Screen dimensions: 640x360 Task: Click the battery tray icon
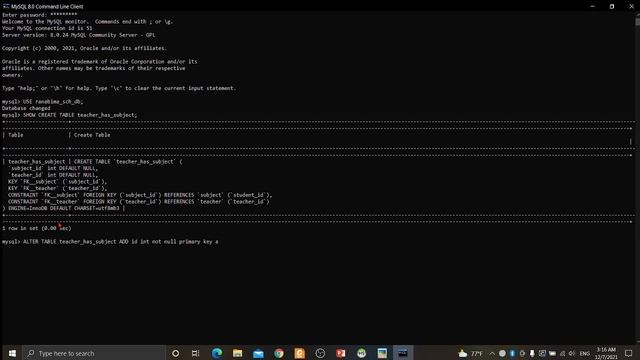pyautogui.click(x=552, y=353)
